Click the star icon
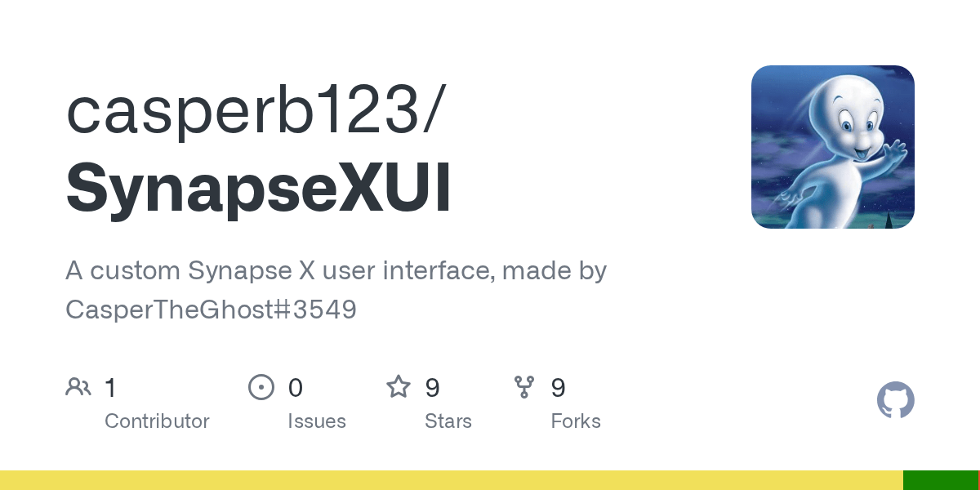The height and width of the screenshot is (490, 980). tap(399, 386)
